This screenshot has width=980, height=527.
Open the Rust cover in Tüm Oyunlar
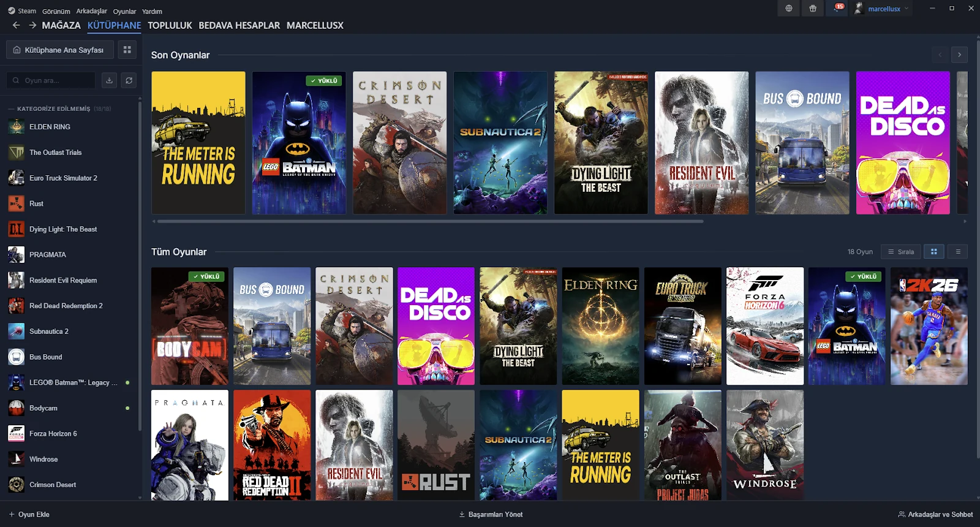click(x=436, y=445)
